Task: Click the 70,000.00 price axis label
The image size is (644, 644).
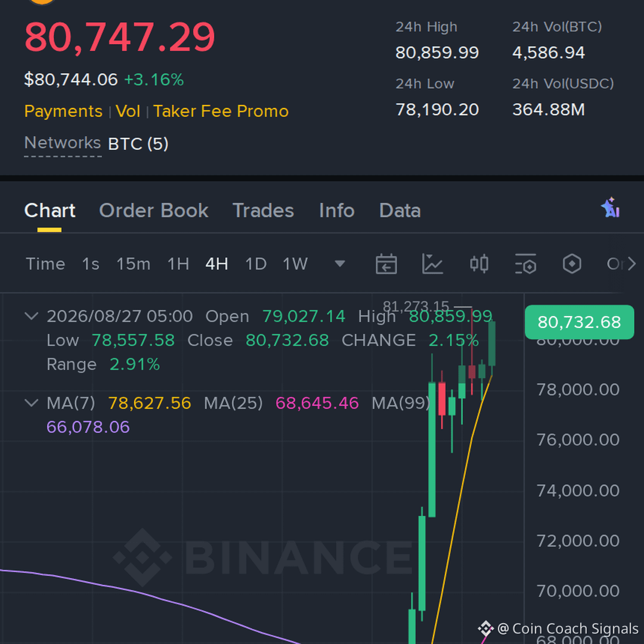Action: 578,591
